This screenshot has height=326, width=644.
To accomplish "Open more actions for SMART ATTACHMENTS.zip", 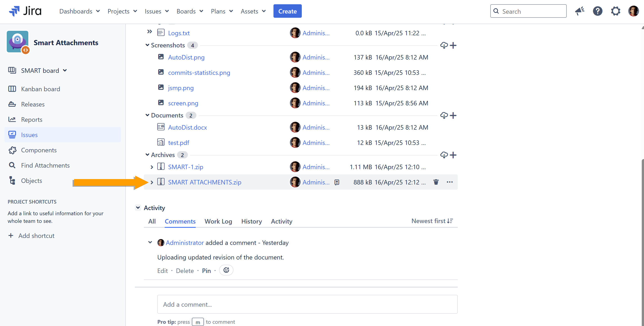I will (449, 182).
